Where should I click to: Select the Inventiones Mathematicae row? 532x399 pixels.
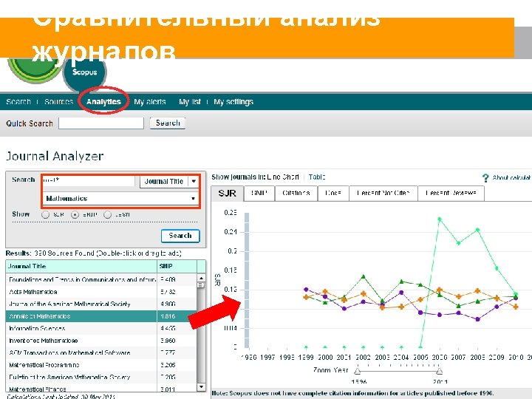point(101,341)
